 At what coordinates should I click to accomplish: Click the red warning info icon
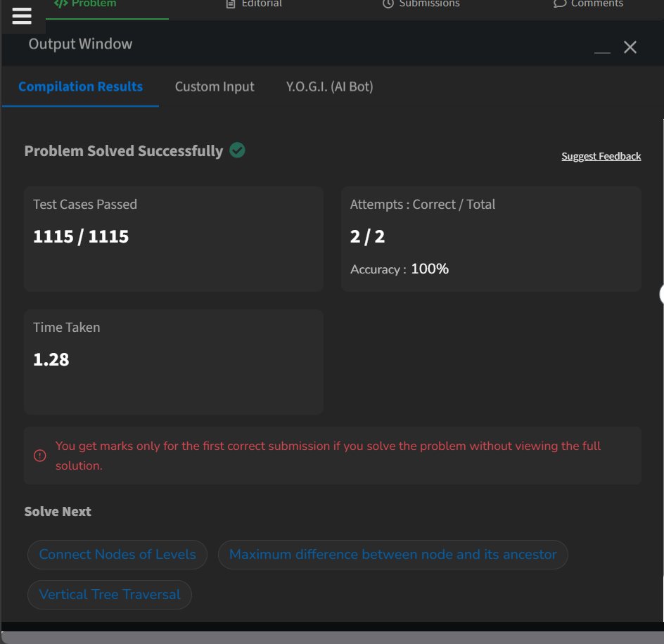tap(40, 456)
